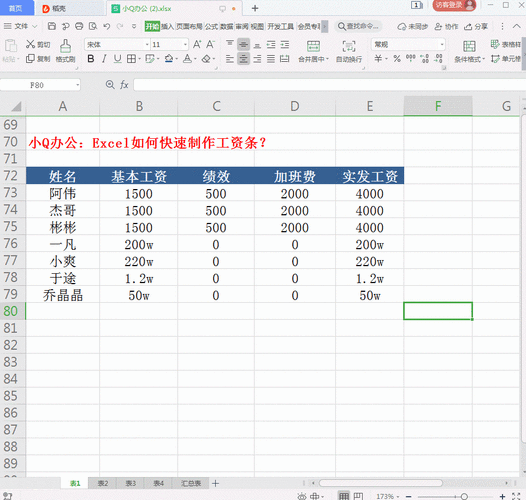Image resolution: width=526 pixels, height=500 pixels.
Task: Click the 查找命令 search box
Action: click(358, 26)
